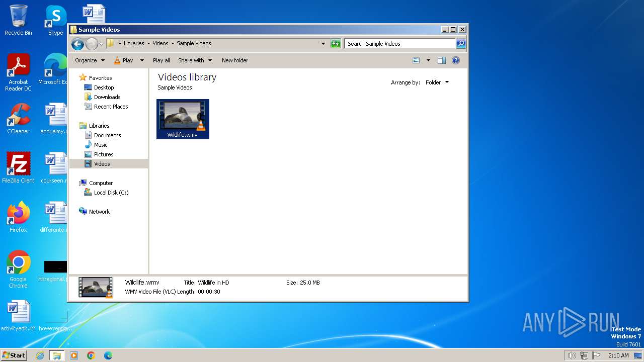Select Downloads in navigation pane
Viewport: 644px width, 362px height.
[x=107, y=97]
